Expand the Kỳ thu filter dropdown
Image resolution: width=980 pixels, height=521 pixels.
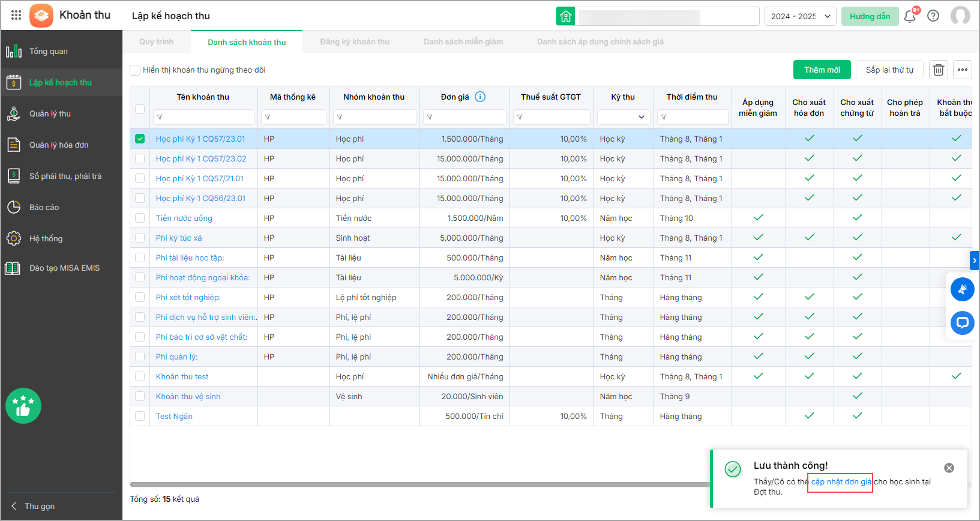(x=624, y=117)
